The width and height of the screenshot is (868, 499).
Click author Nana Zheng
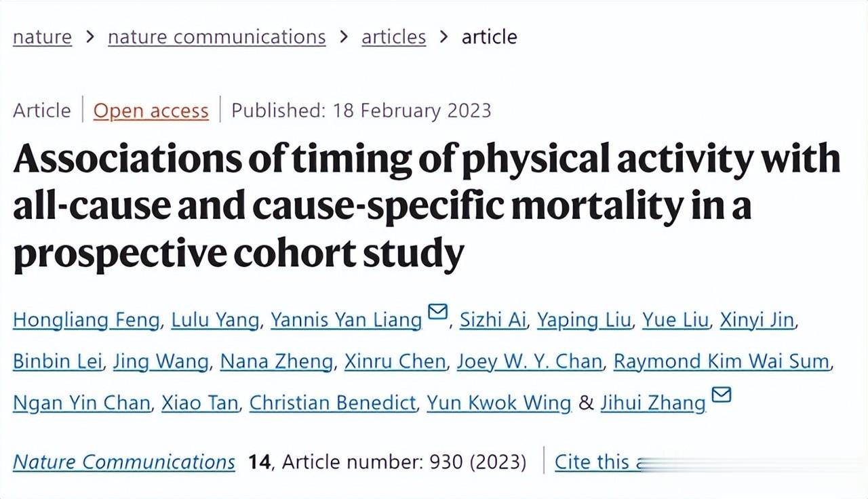pyautogui.click(x=276, y=361)
